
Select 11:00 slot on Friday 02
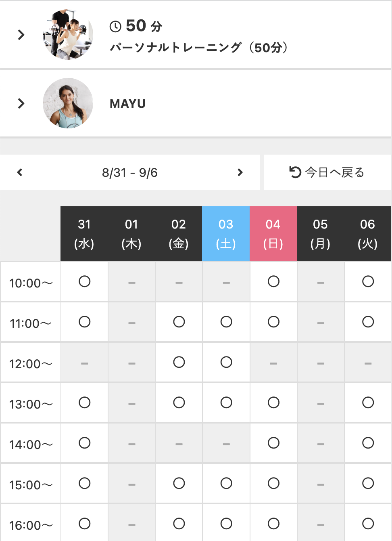(179, 322)
